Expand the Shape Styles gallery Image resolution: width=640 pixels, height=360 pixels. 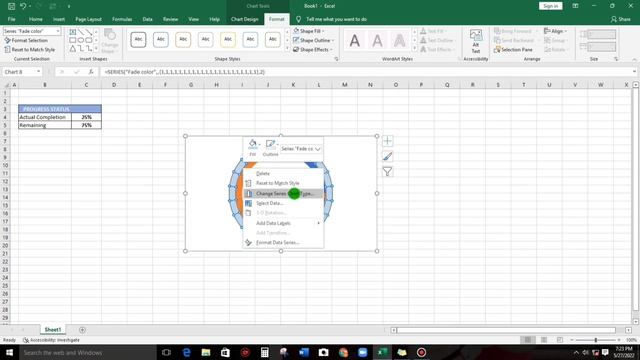[x=287, y=49]
